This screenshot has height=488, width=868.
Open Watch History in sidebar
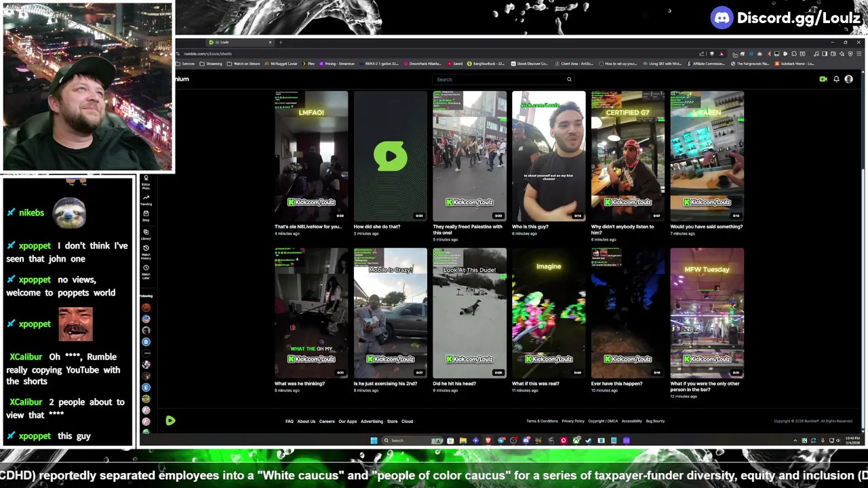[146, 252]
